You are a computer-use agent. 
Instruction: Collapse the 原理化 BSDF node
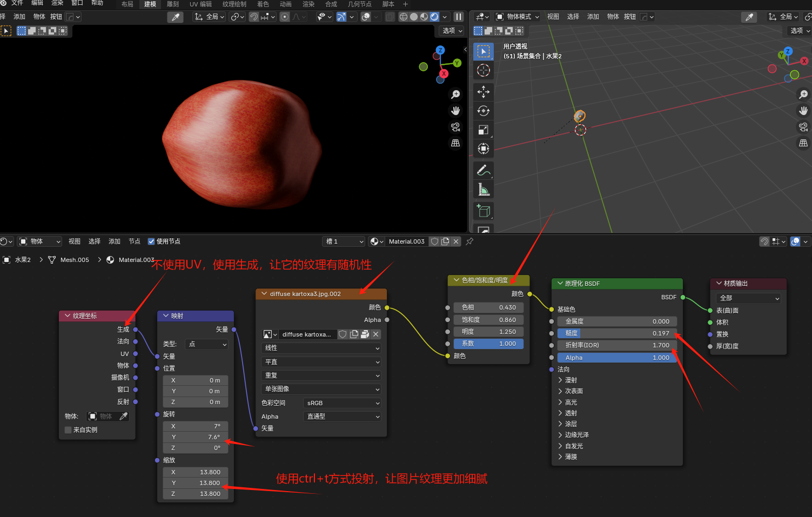(560, 284)
